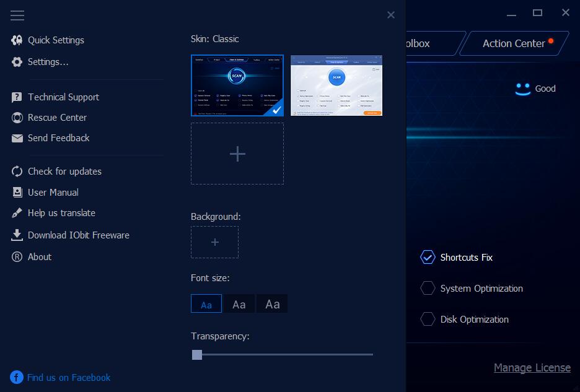Screen dimensions: 580x392
Task: Click the Technical Support question icon
Action: pyautogui.click(x=17, y=97)
